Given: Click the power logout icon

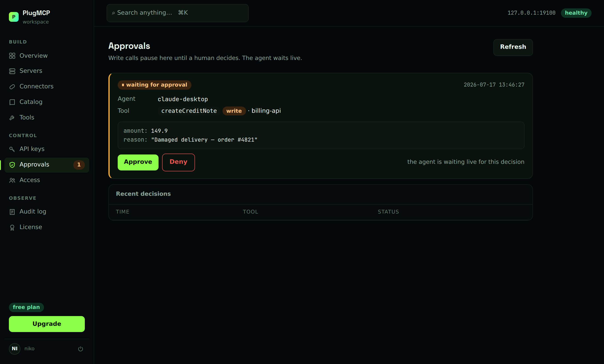Looking at the screenshot, I should [80, 348].
